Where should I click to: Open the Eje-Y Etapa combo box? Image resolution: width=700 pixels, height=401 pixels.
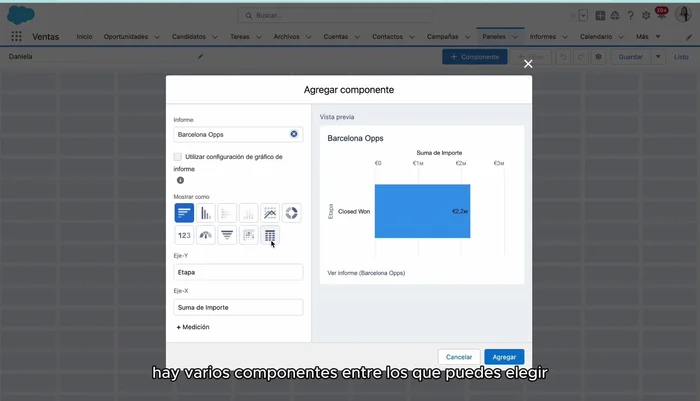238,272
